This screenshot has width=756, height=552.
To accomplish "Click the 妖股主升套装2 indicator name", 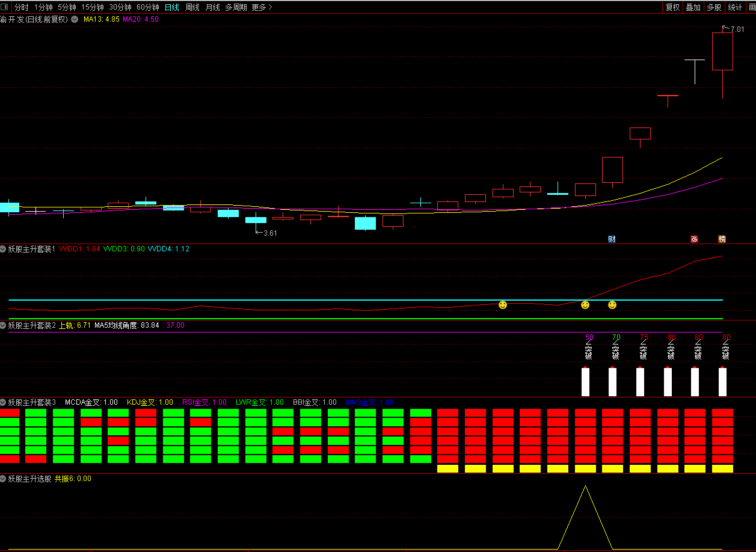I will [32, 325].
